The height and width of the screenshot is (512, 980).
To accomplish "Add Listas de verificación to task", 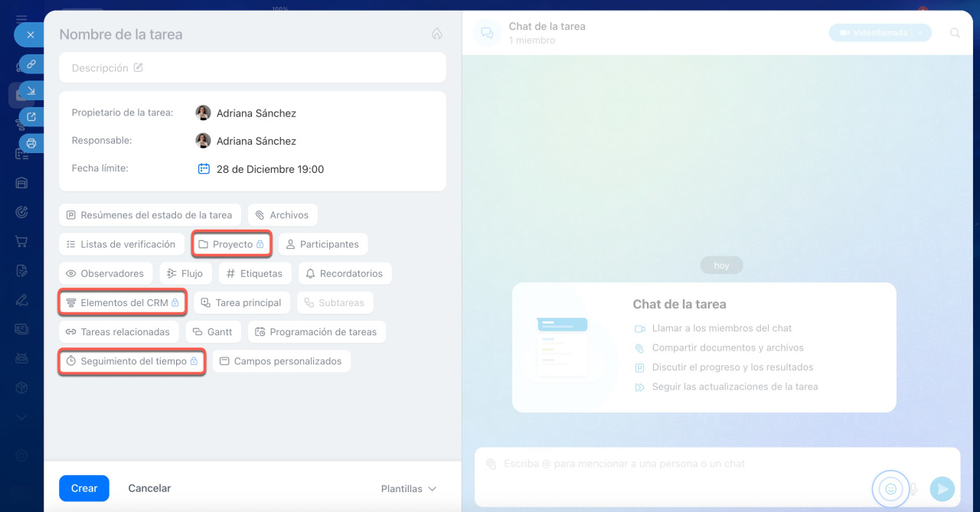I will [121, 244].
